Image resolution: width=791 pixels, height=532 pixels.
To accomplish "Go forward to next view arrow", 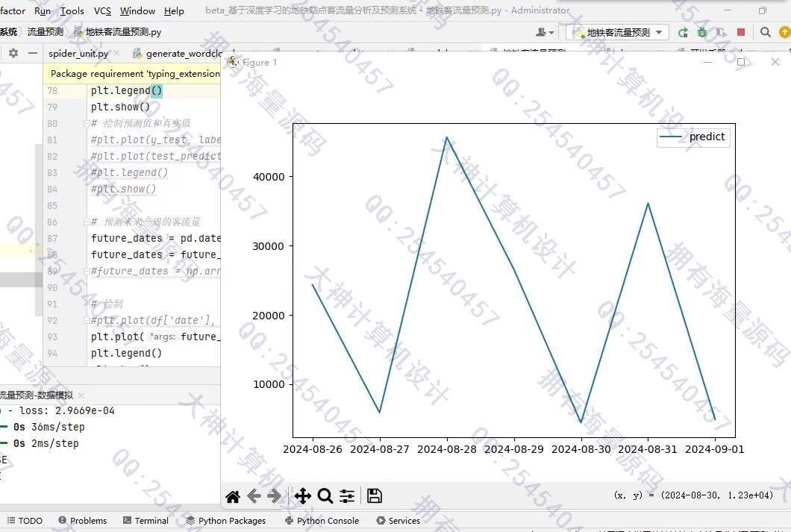I will (274, 496).
